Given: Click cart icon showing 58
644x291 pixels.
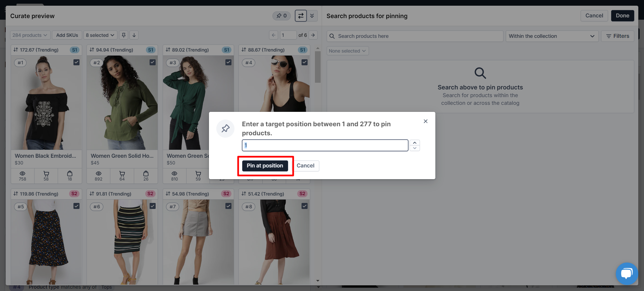Looking at the screenshot, I should click(46, 173).
